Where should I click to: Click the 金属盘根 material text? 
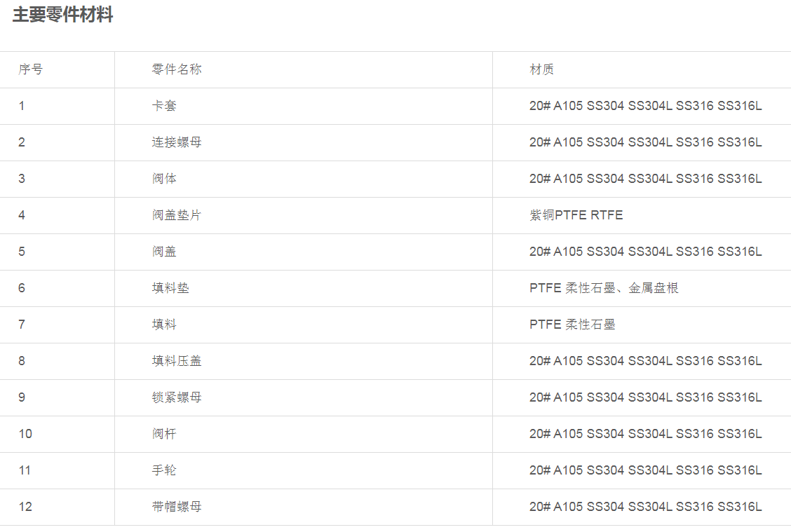[654, 288]
